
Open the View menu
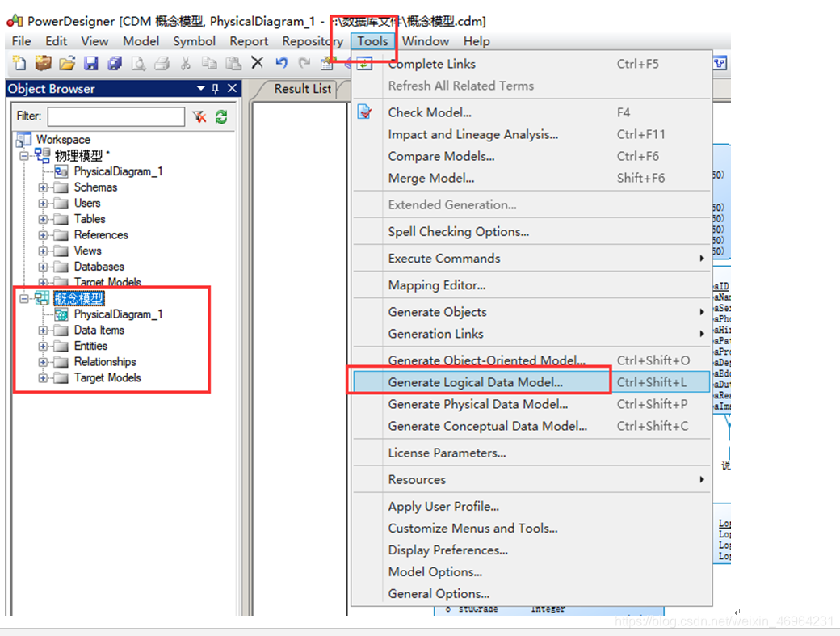(94, 41)
